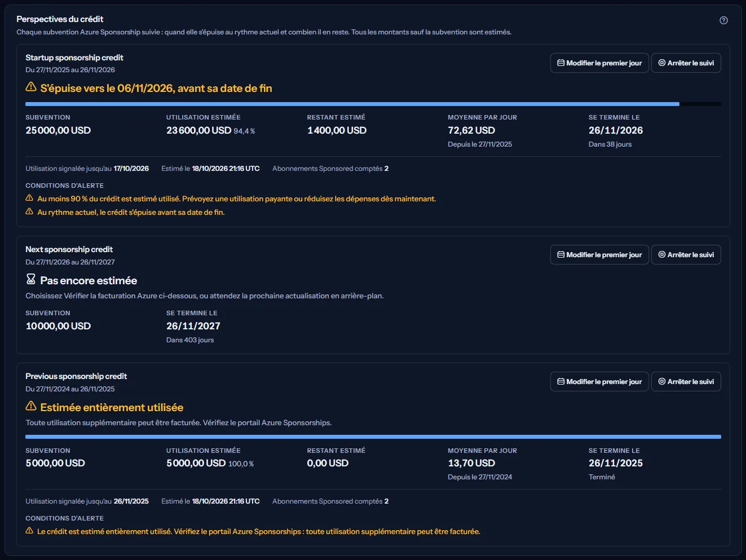Stop tracking Next sponsorship credit
Image resolution: width=746 pixels, height=560 pixels.
coord(686,255)
